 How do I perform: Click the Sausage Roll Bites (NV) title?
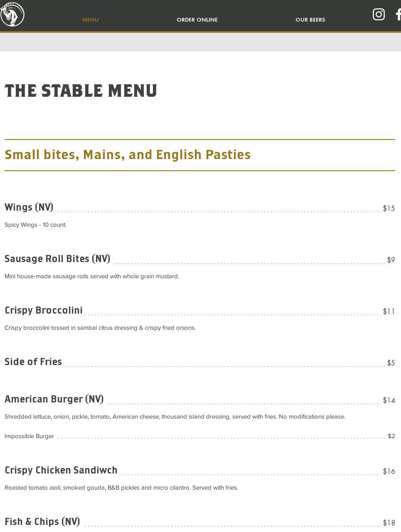pyautogui.click(x=57, y=259)
